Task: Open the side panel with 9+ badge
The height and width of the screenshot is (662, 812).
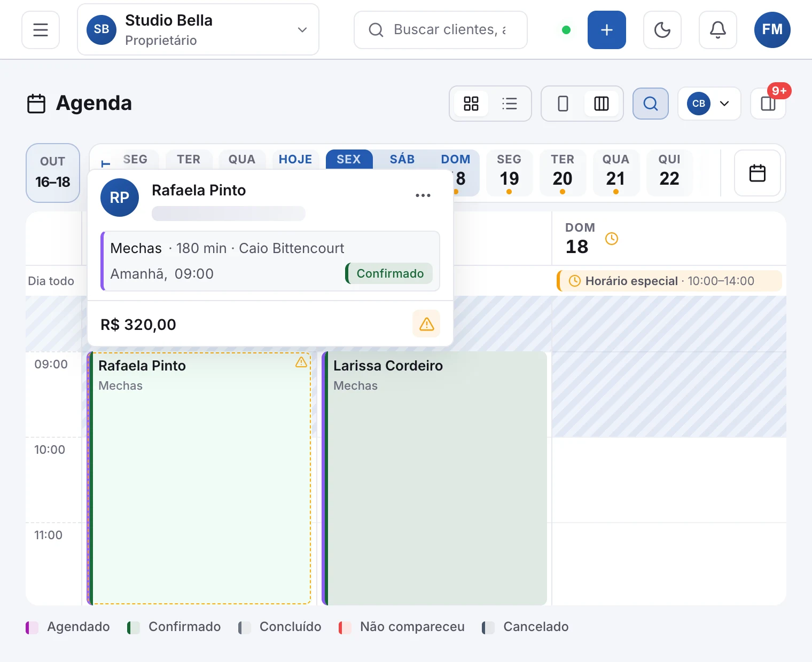Action: (x=768, y=104)
